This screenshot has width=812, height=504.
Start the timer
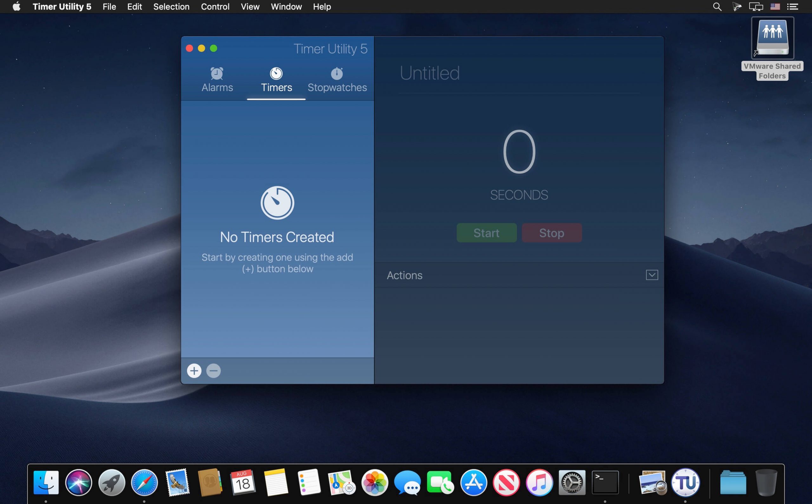click(486, 233)
